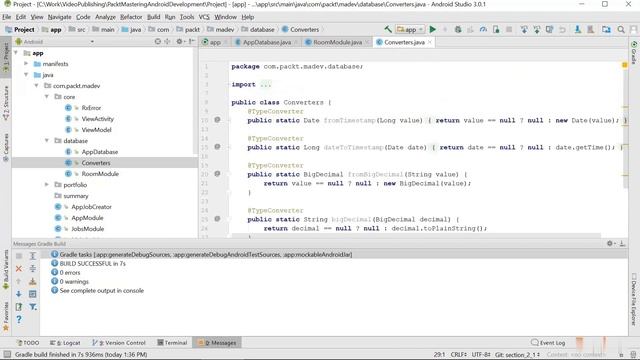
Task: Collapse the app module tree node
Action: tap(16, 53)
